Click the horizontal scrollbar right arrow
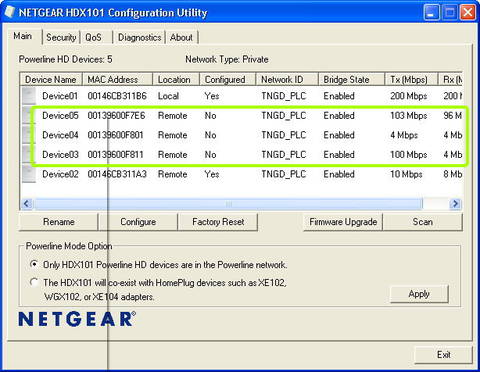Screen dimensions: 480x372 (455, 204)
